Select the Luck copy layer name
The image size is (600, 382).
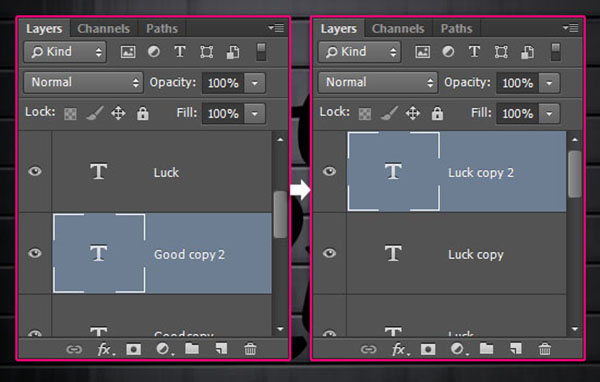pos(476,255)
